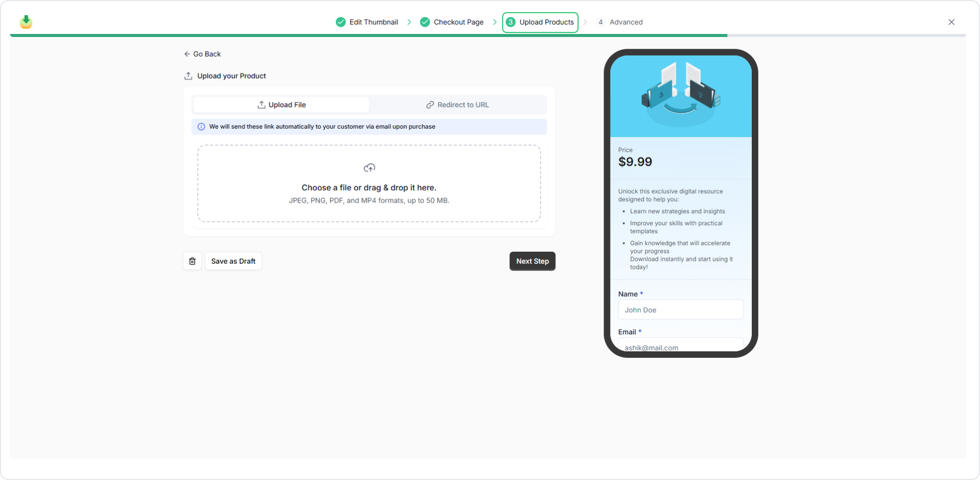
Task: Jump to the Advanced step
Action: click(625, 22)
